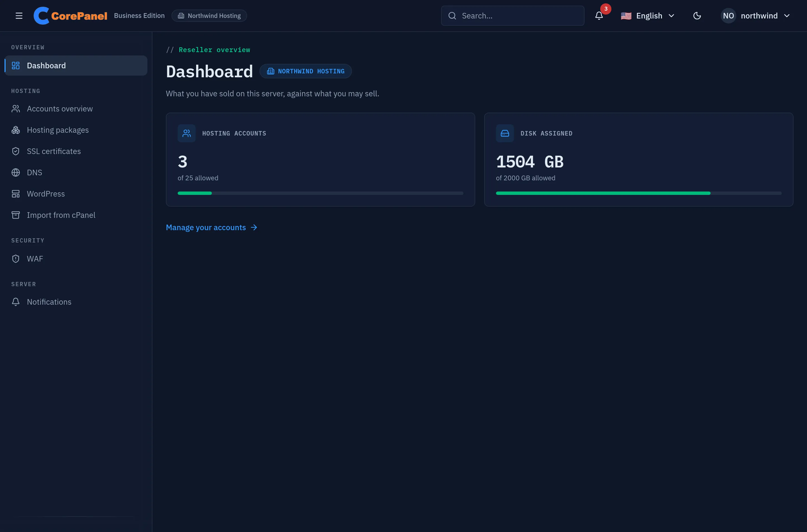Click the '1504 GB' value

(x=530, y=162)
